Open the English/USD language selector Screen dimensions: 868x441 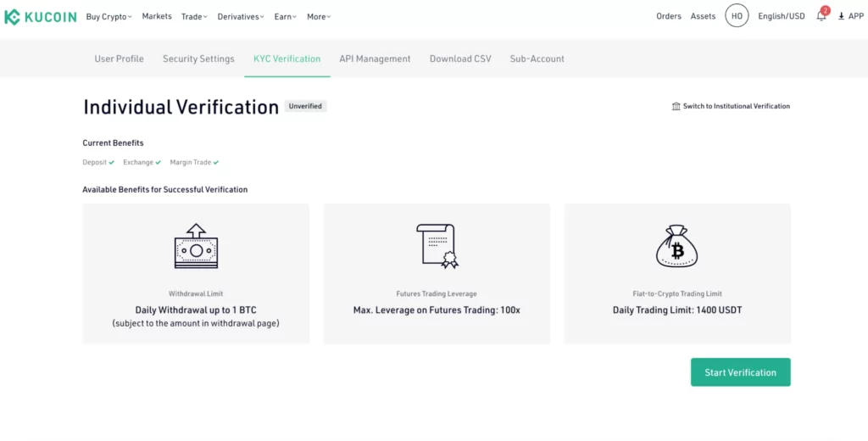(x=781, y=16)
